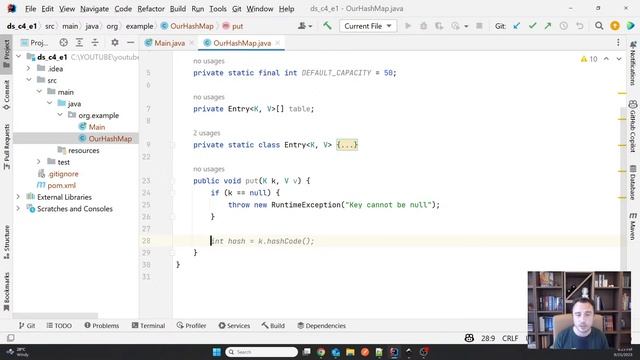This screenshot has width=640, height=360.
Task: Select the Main class in the tree
Action: [x=97, y=127]
